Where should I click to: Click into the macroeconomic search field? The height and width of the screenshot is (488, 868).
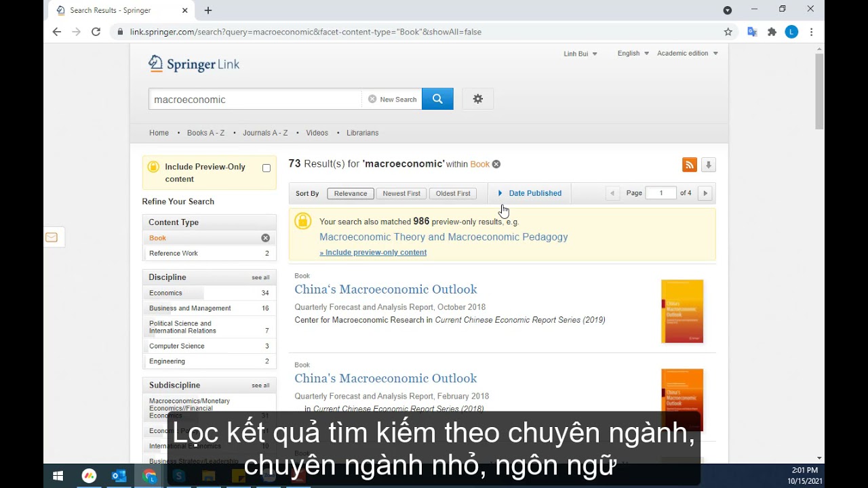pyautogui.click(x=255, y=99)
